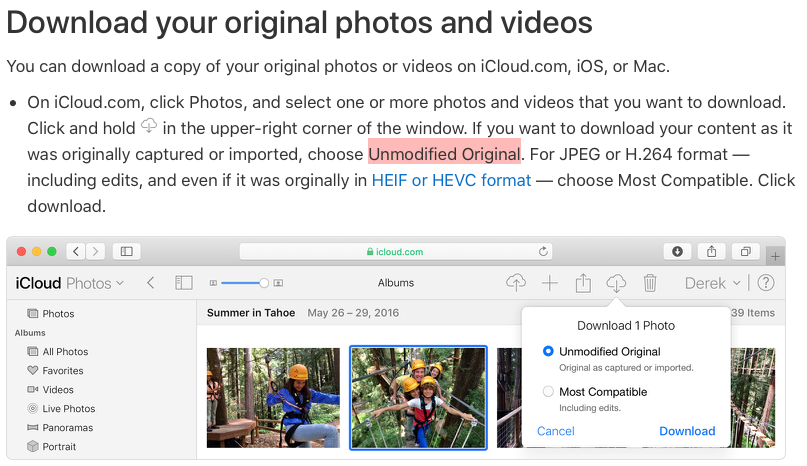
Task: Click the Safari back navigation arrow
Action: (x=76, y=251)
